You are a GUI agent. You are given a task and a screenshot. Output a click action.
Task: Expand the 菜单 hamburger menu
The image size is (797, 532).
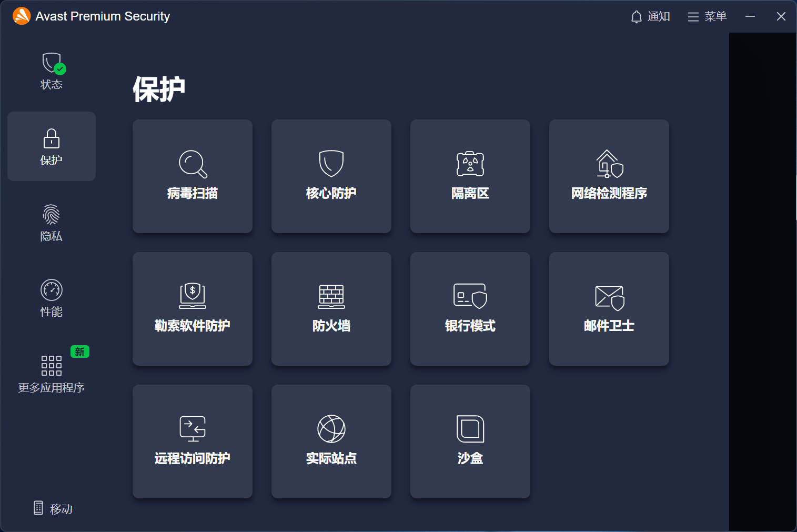pos(707,17)
